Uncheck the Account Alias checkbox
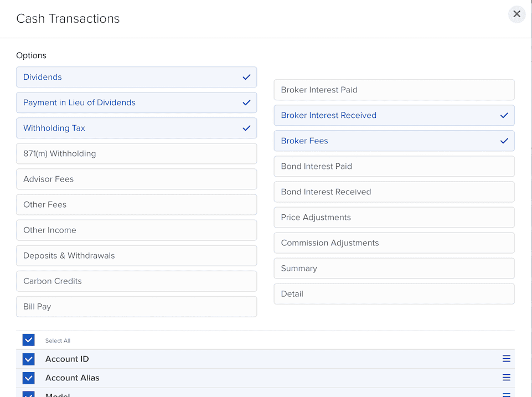 [x=29, y=378]
